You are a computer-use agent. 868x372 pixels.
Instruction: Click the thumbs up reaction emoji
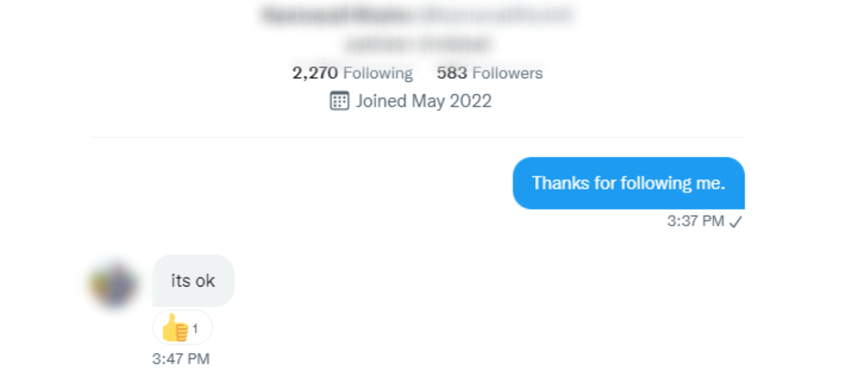[x=175, y=327]
